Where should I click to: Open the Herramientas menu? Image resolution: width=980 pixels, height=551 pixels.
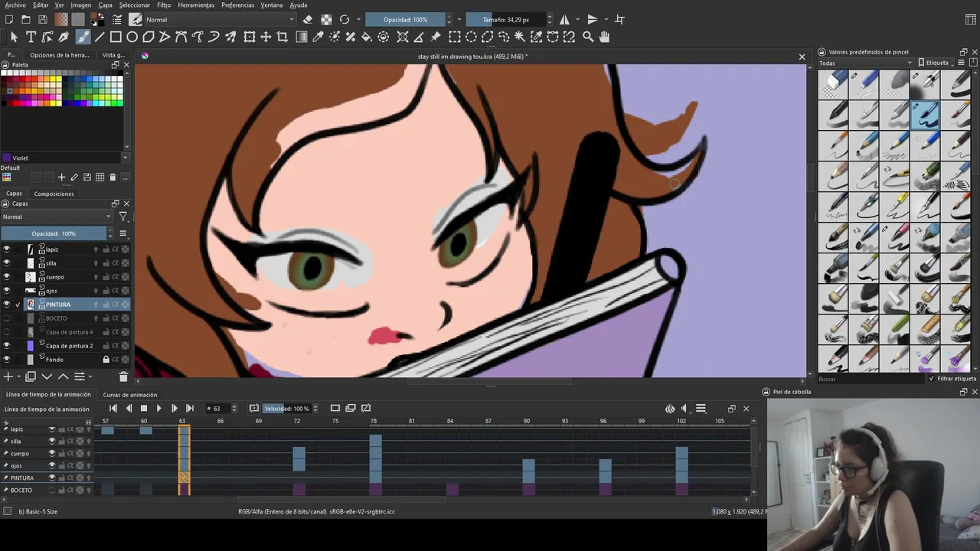(x=196, y=5)
